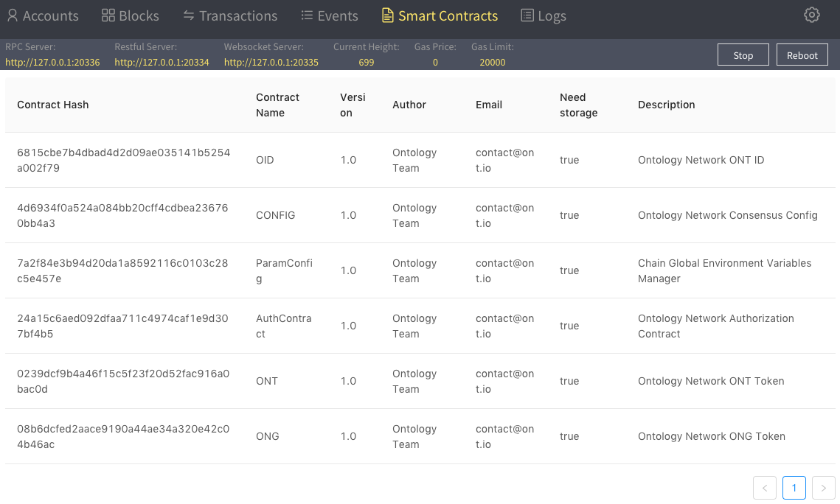Click 'Chain Global Environment Variables Manager' description
The height and width of the screenshot is (504, 840).
pyautogui.click(x=724, y=270)
